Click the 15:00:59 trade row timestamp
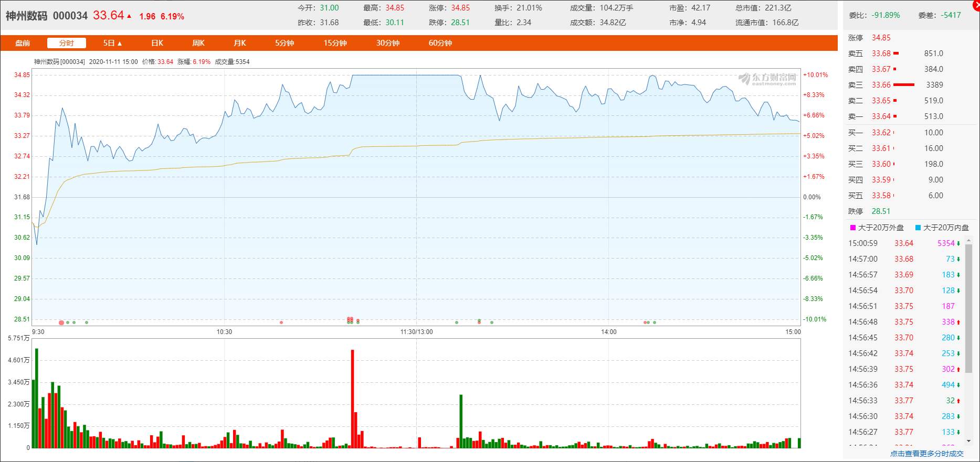This screenshot has height=462, width=980. click(x=863, y=243)
